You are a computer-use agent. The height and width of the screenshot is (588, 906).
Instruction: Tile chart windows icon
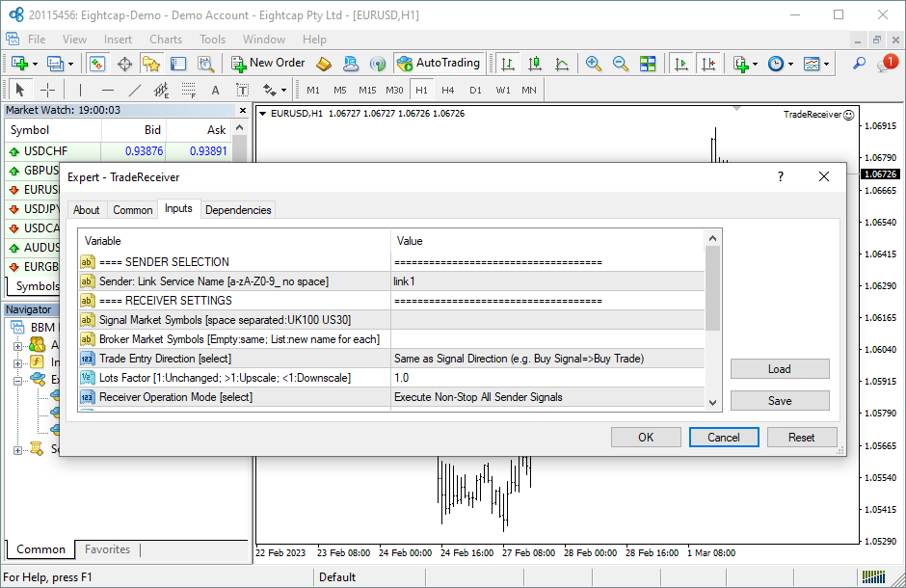click(x=648, y=63)
